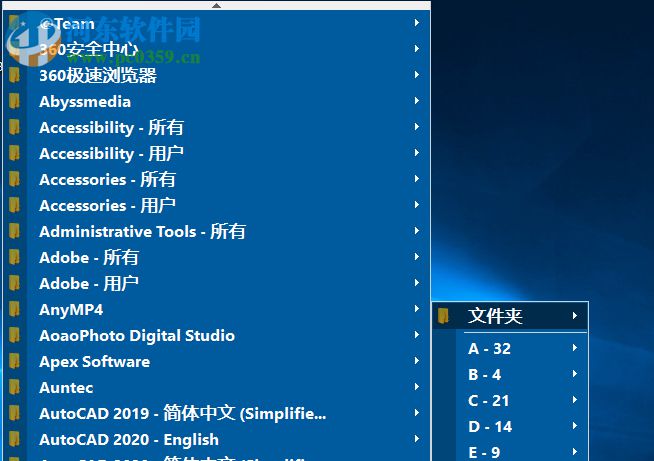654x461 pixels.
Task: Select the D - 14 group
Action: [510, 426]
